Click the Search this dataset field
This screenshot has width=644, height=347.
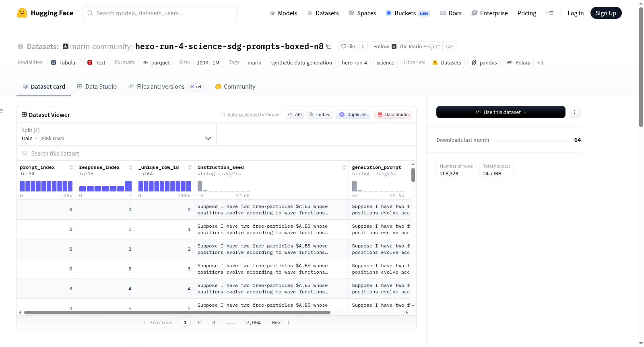pyautogui.click(x=217, y=153)
